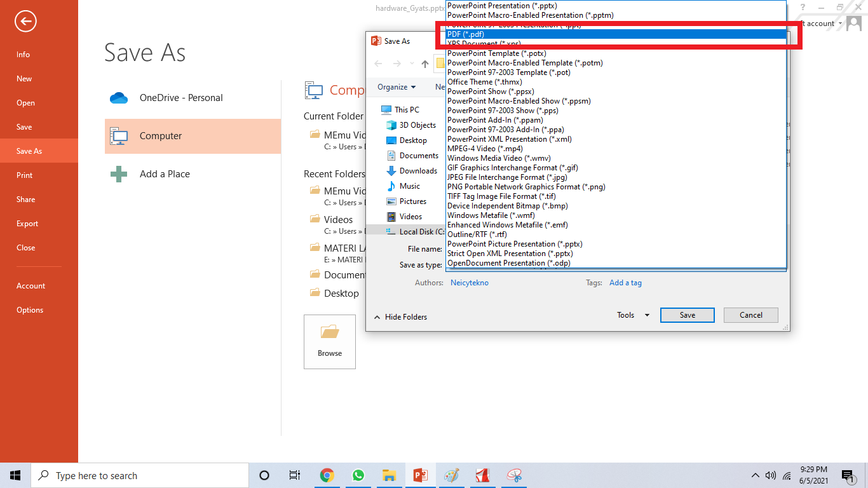Select MPEG-4 Video (*.mp4) type
This screenshot has height=488, width=868.
[616, 149]
